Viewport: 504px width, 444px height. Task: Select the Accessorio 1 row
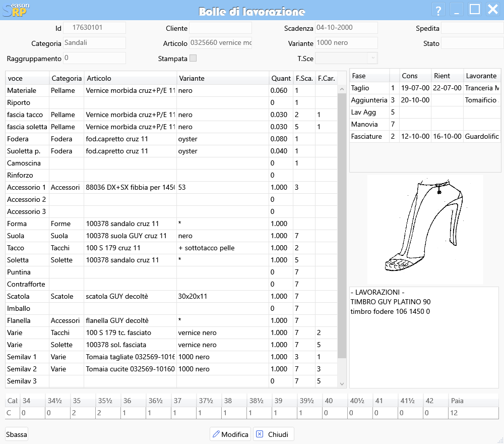pos(171,187)
